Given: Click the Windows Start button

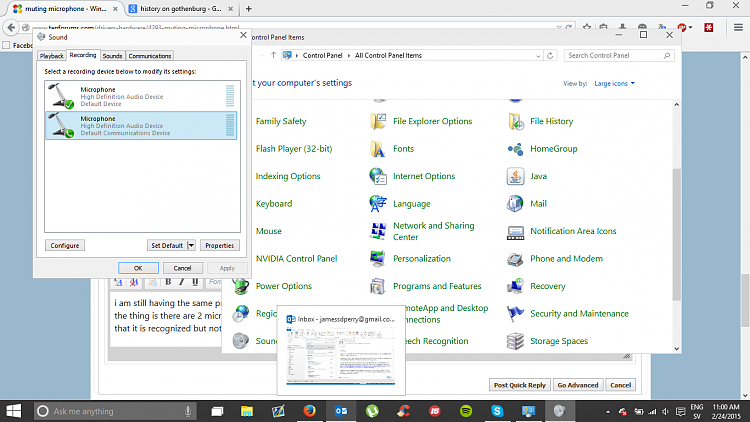Looking at the screenshot, I should (x=15, y=411).
